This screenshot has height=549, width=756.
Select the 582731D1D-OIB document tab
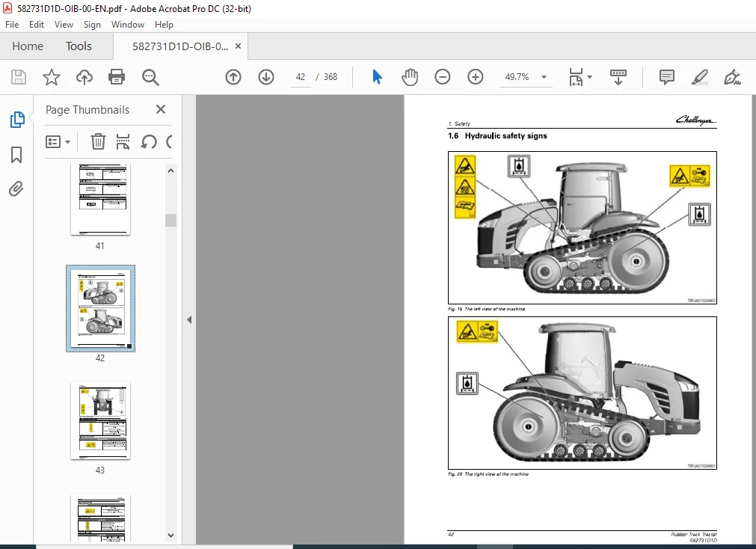point(179,46)
